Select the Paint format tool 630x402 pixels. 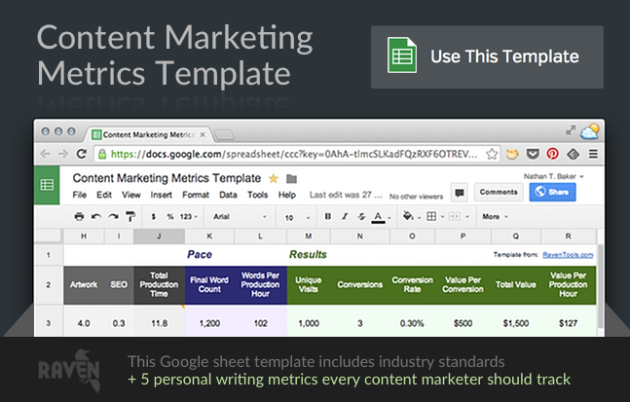coord(130,216)
